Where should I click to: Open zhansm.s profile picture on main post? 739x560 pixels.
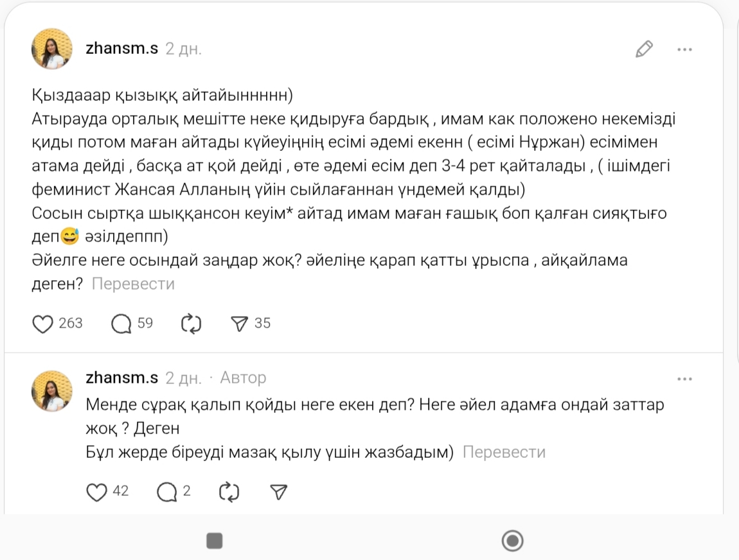tap(51, 49)
